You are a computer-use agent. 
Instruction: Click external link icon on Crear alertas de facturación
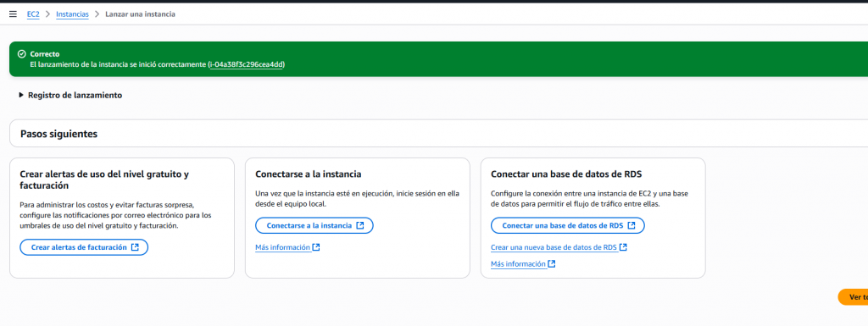tap(135, 247)
